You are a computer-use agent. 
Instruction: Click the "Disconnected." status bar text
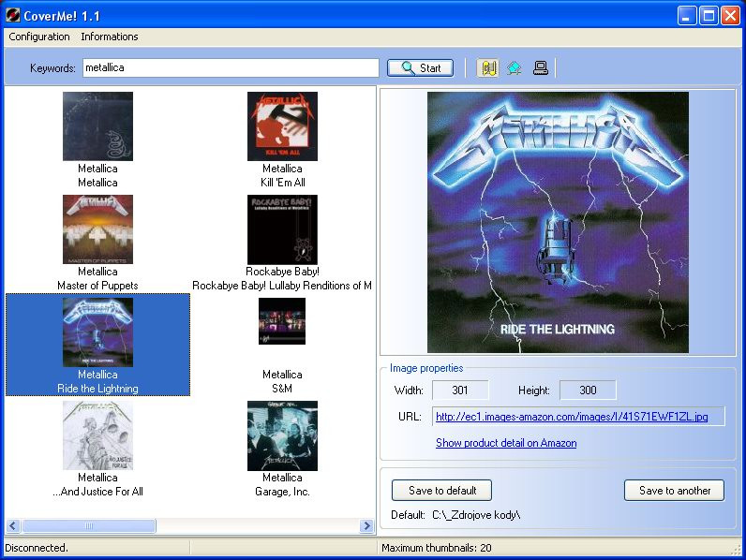point(37,548)
